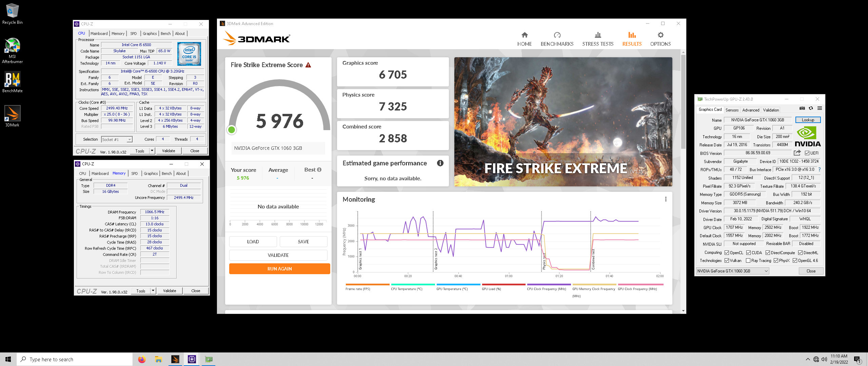The image size is (868, 366).
Task: Toggle the CUDA checkbox
Action: (x=749, y=253)
